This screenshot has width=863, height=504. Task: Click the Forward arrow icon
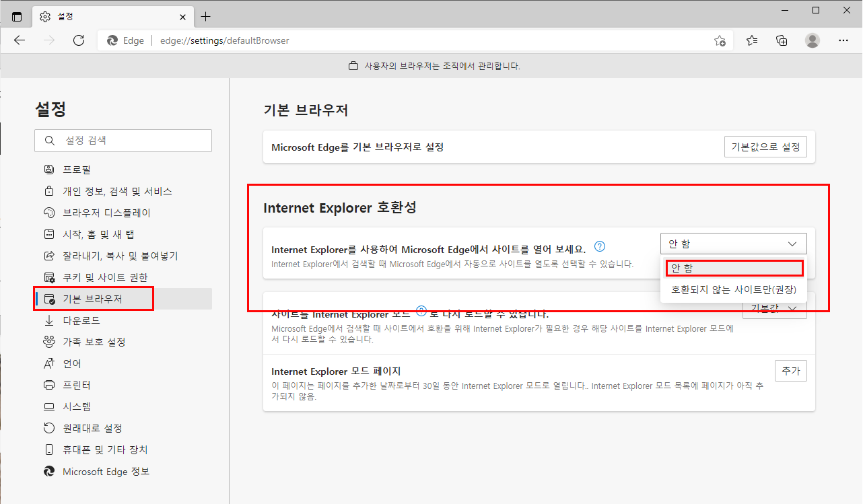49,40
